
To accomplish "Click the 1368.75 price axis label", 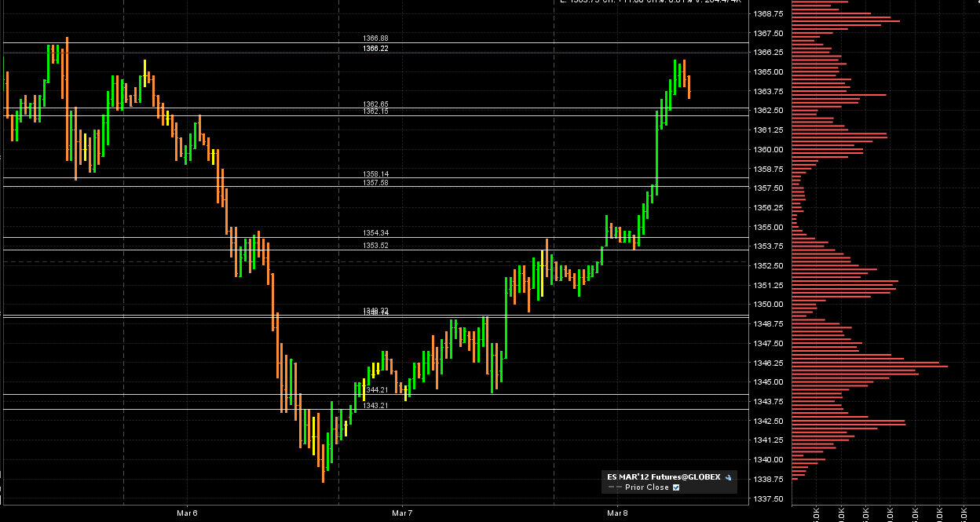I will coord(768,14).
